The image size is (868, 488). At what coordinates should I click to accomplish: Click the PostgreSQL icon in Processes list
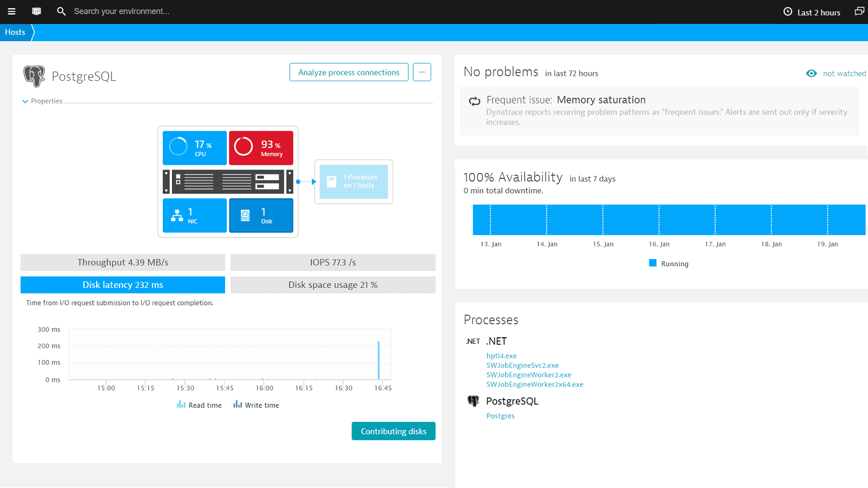[473, 401]
